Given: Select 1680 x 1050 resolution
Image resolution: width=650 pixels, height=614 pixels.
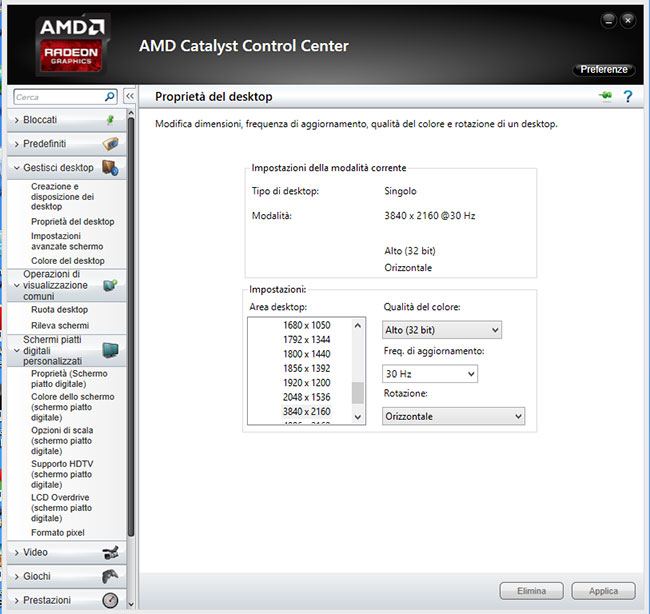Looking at the screenshot, I should (x=306, y=325).
